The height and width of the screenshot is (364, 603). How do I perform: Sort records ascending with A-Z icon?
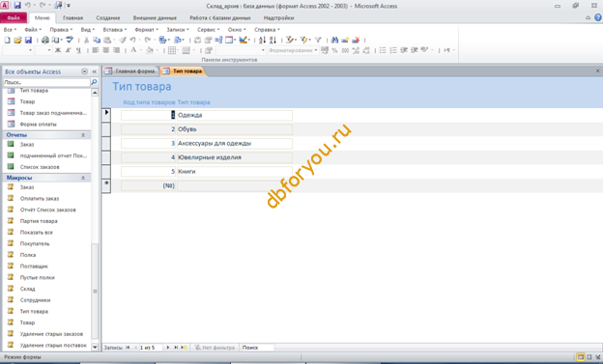pos(262,40)
